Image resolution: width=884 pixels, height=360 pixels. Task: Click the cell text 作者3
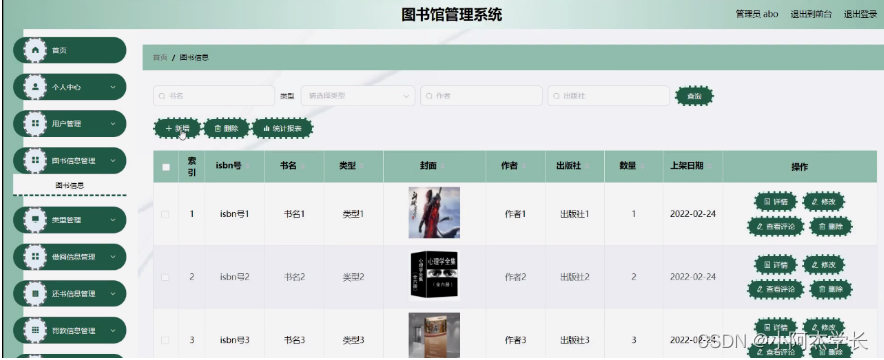(515, 340)
